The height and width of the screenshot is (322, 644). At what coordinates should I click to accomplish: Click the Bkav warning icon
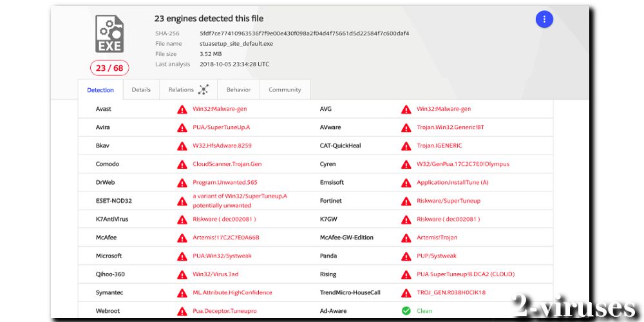[182, 146]
